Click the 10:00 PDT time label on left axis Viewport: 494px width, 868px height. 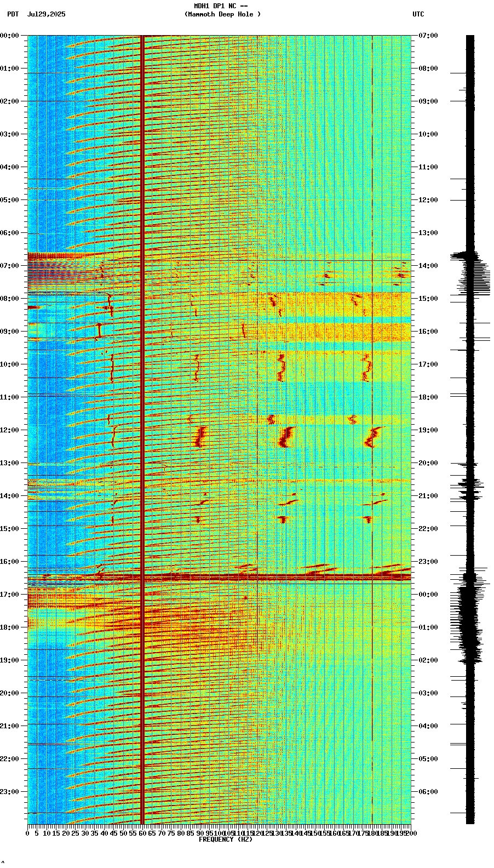(x=9, y=364)
